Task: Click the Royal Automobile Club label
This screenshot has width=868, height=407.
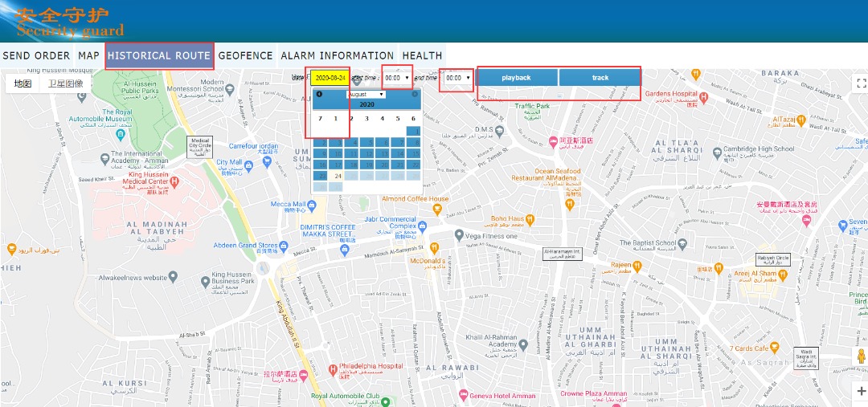Action: 344,396
